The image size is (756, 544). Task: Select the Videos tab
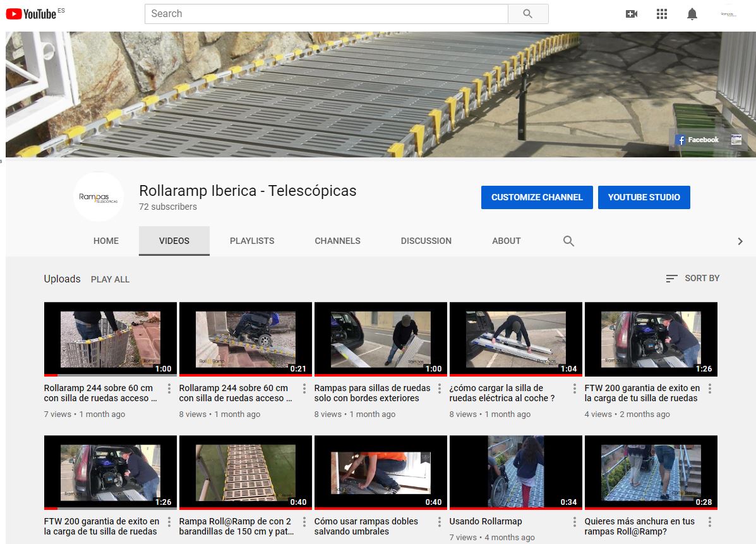tap(174, 241)
